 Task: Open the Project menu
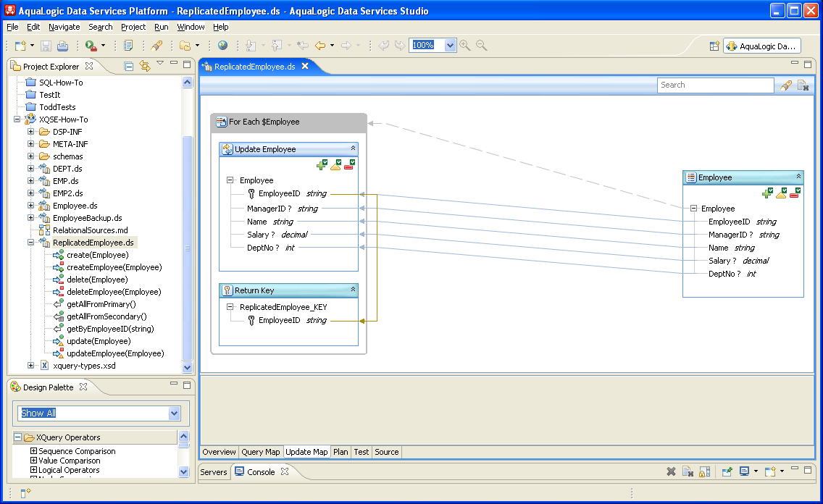click(133, 27)
